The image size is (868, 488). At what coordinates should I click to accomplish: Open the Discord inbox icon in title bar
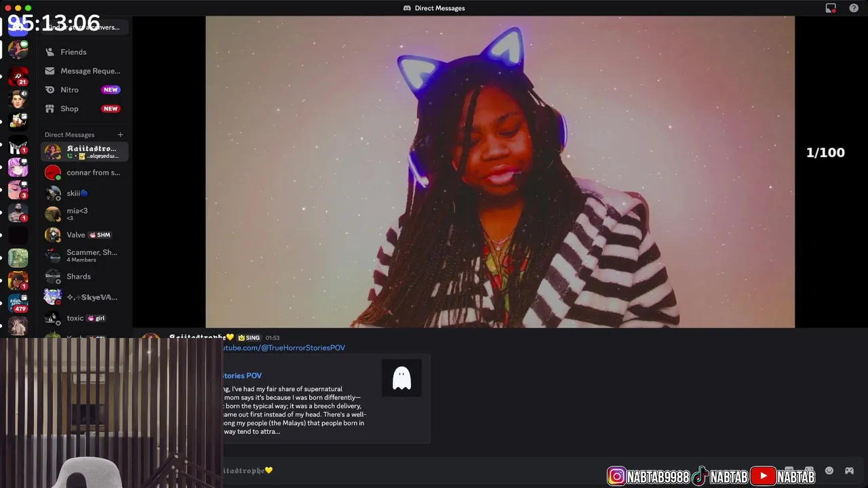coord(831,8)
